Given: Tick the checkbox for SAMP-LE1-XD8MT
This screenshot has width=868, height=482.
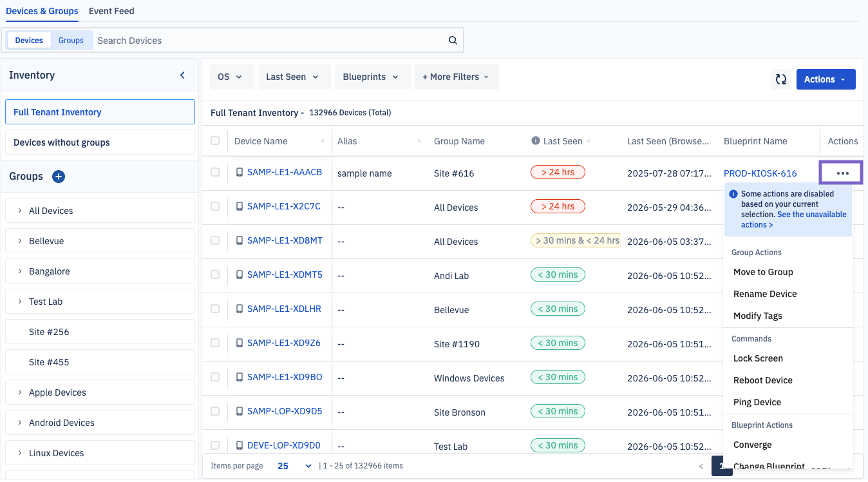Looking at the screenshot, I should click(x=215, y=240).
